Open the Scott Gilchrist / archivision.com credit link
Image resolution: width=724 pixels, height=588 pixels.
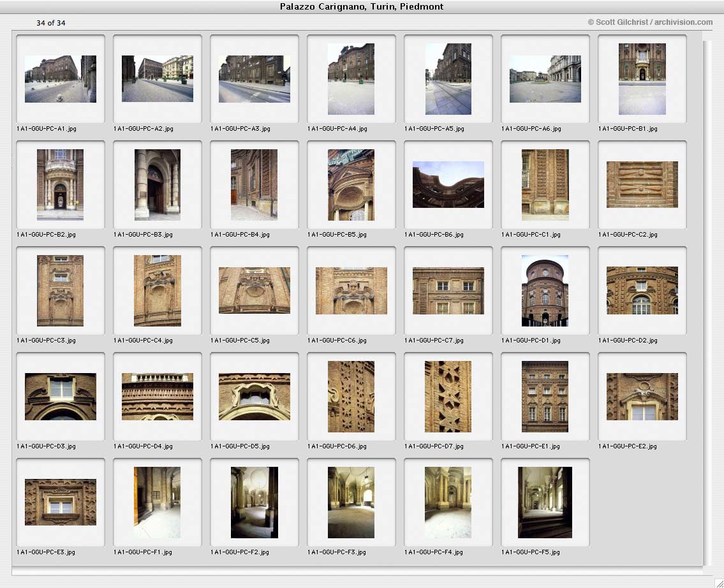point(650,22)
